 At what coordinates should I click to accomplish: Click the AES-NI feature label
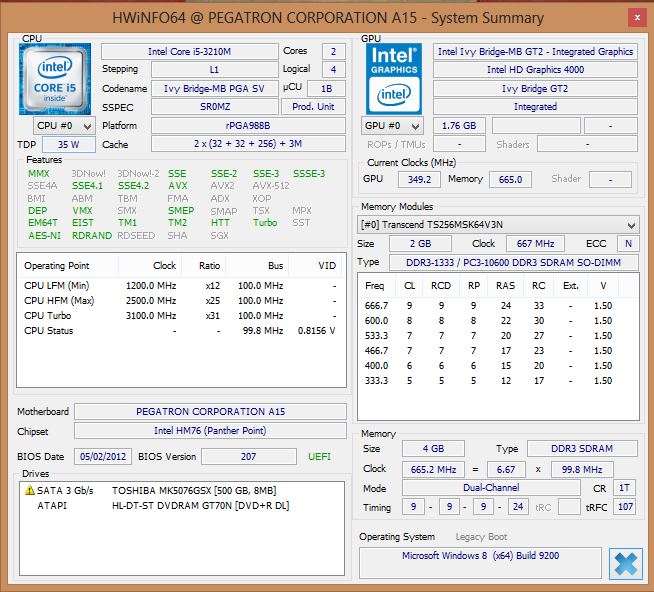click(45, 236)
